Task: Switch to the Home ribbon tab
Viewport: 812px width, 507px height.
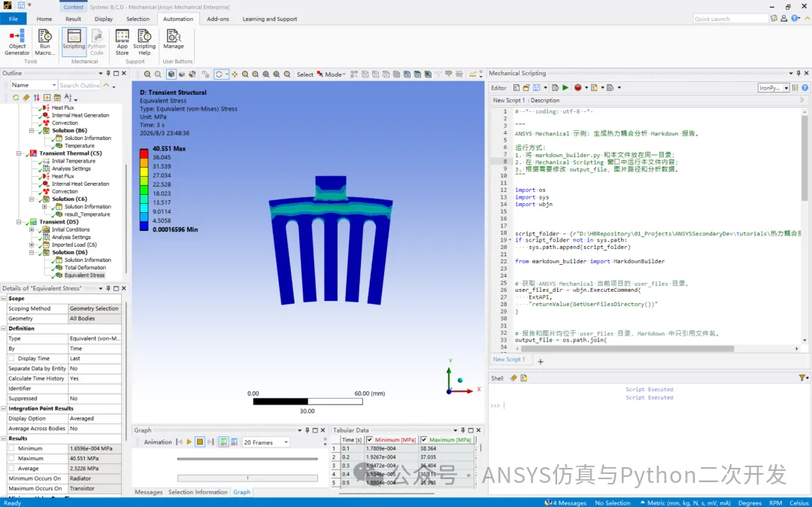Action: point(44,19)
